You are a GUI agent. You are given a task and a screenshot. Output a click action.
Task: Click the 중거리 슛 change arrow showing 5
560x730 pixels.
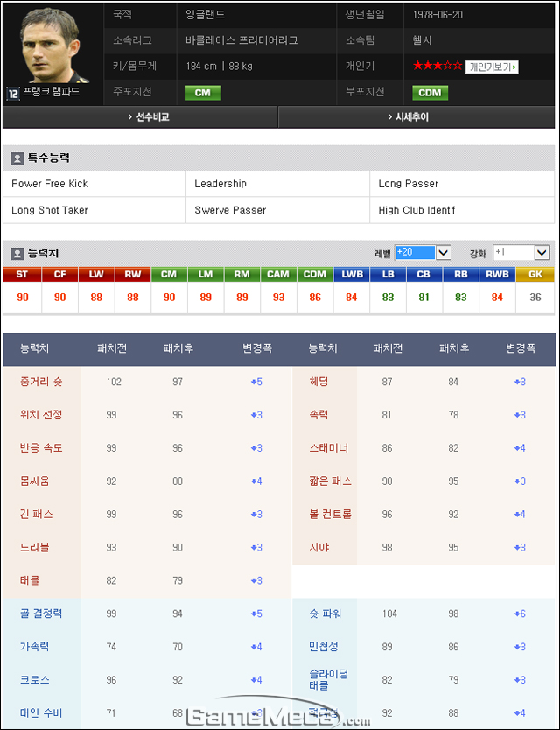point(256,382)
